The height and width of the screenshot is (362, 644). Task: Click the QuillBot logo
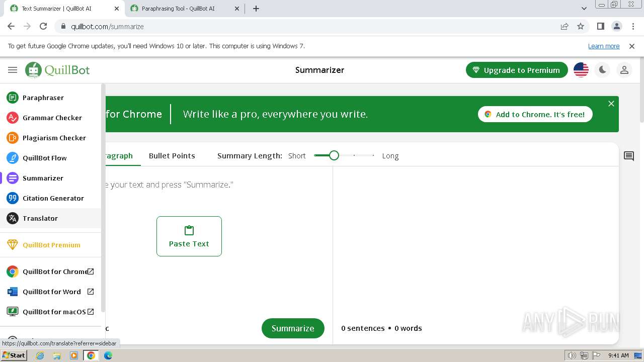click(x=57, y=70)
